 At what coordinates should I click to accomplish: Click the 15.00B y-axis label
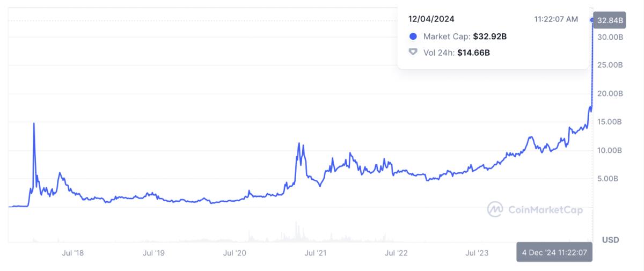610,122
